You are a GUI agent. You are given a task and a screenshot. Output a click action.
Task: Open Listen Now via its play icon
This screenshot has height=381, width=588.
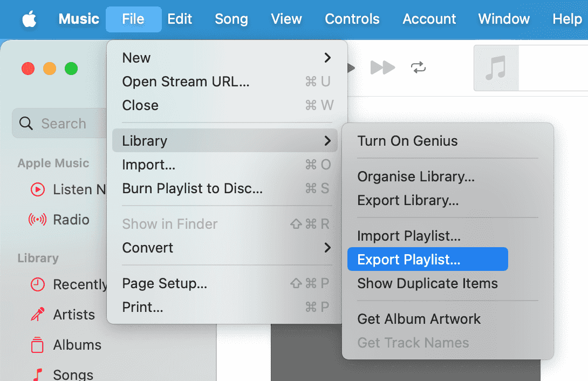(x=38, y=189)
